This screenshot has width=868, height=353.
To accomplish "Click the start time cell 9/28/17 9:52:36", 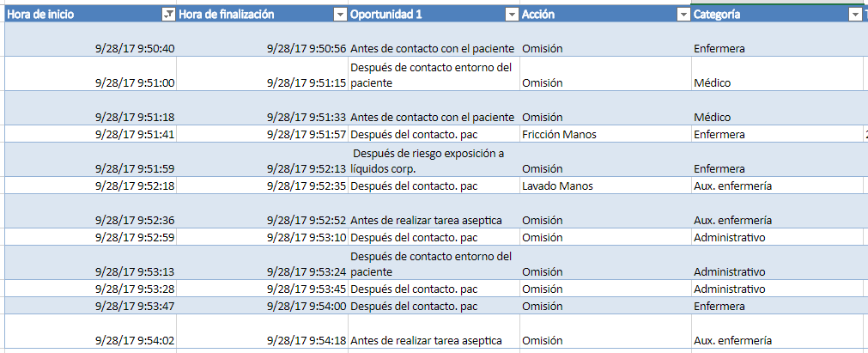I will 135,221.
